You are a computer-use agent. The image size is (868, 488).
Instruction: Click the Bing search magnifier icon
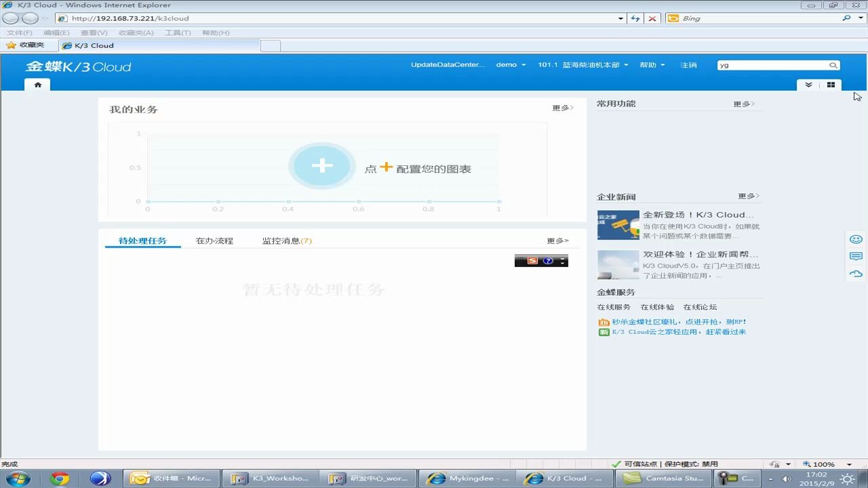tap(846, 18)
